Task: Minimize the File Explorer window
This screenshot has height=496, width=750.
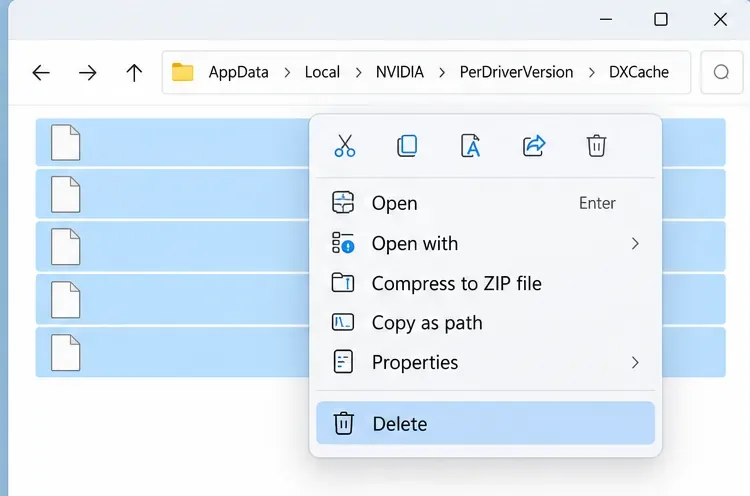Action: [606, 20]
